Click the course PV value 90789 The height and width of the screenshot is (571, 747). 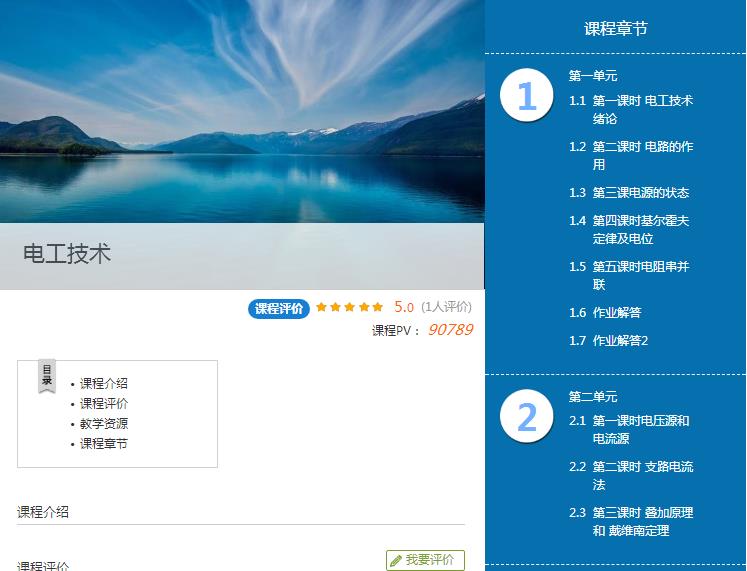click(450, 330)
